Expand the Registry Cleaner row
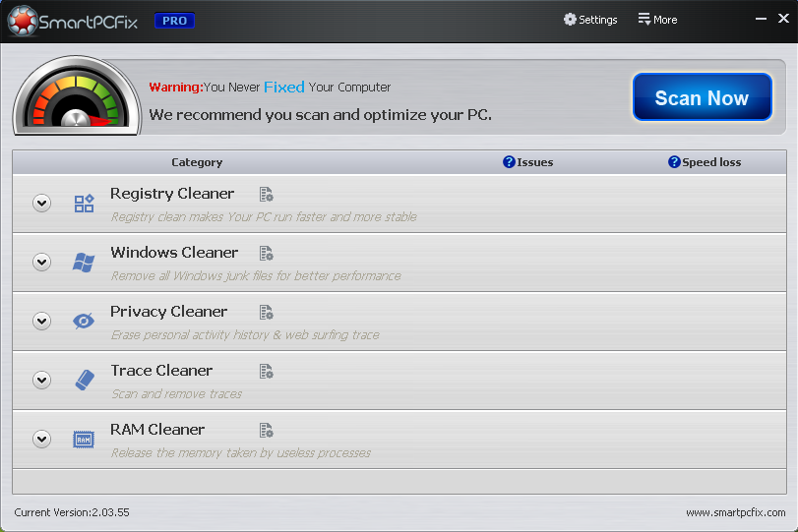The width and height of the screenshot is (798, 532). point(41,203)
